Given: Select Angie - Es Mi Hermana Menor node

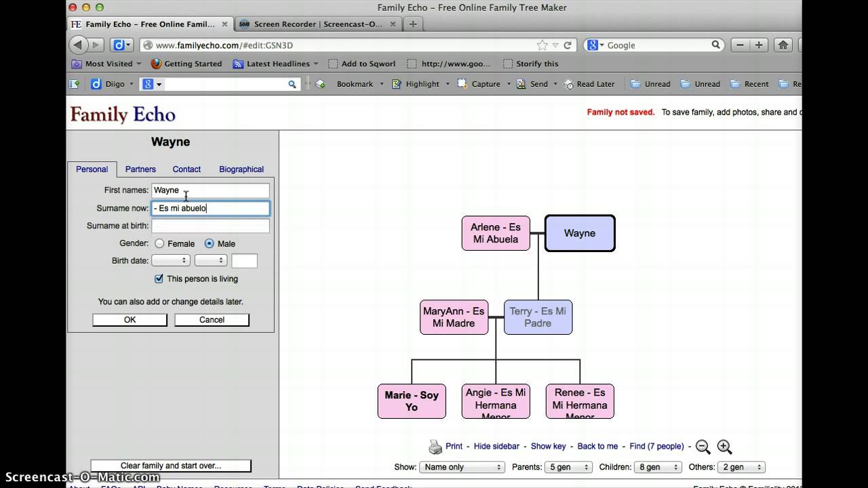Looking at the screenshot, I should coord(496,401).
